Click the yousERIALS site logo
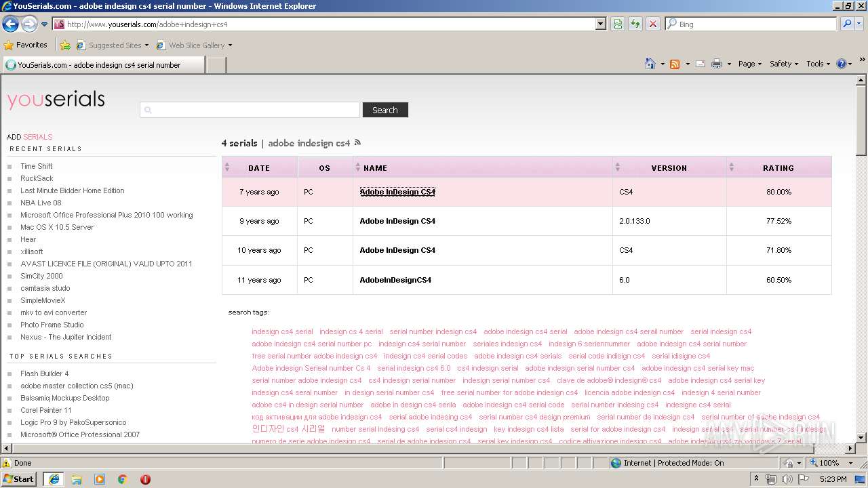868x488 pixels. [x=56, y=100]
